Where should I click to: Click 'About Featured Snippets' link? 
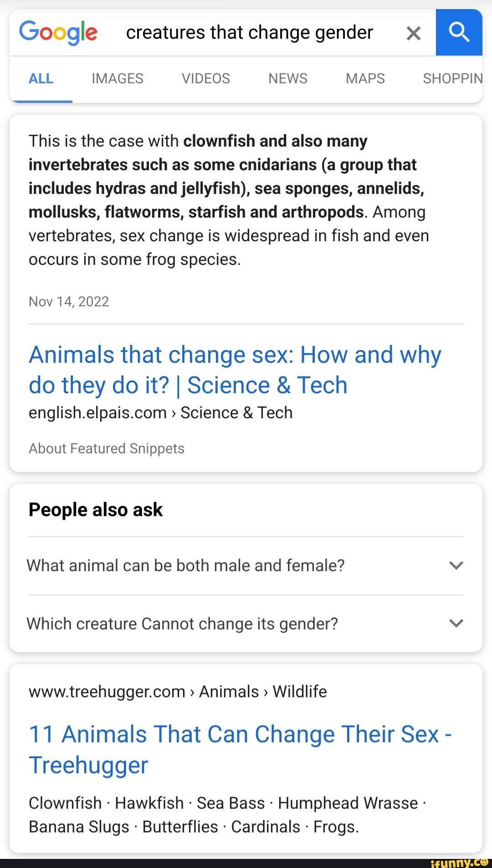[107, 448]
